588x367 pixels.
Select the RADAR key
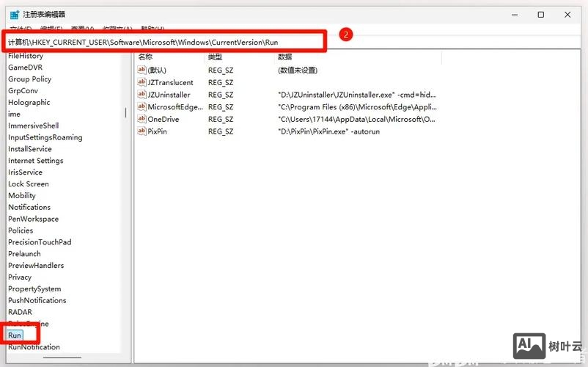21,312
